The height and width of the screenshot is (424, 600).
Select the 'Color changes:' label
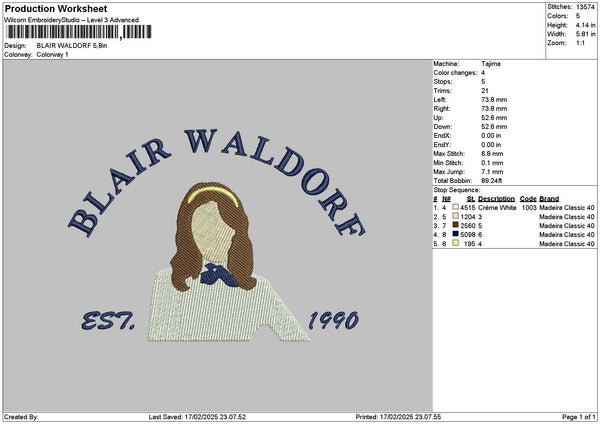(455, 73)
